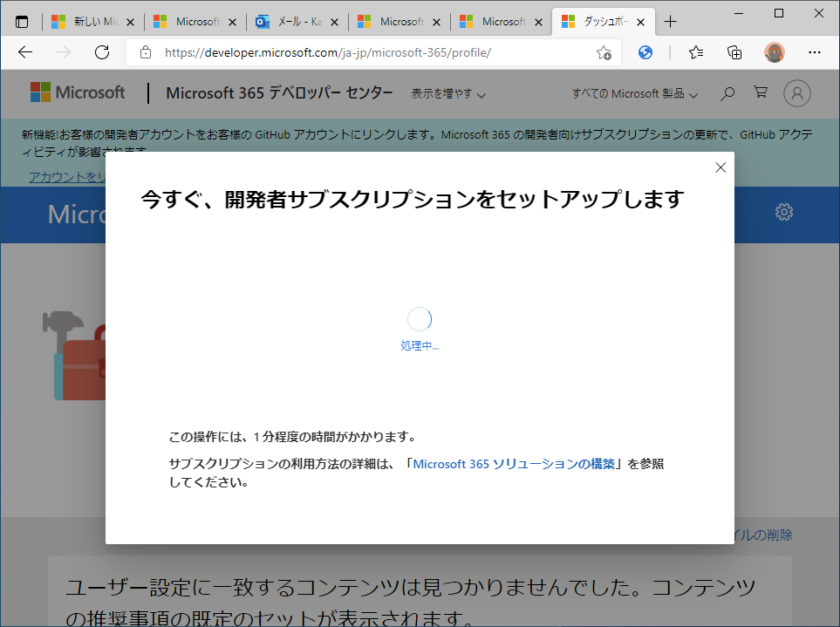Switch to the 新しい Mic browser tab

click(x=92, y=22)
